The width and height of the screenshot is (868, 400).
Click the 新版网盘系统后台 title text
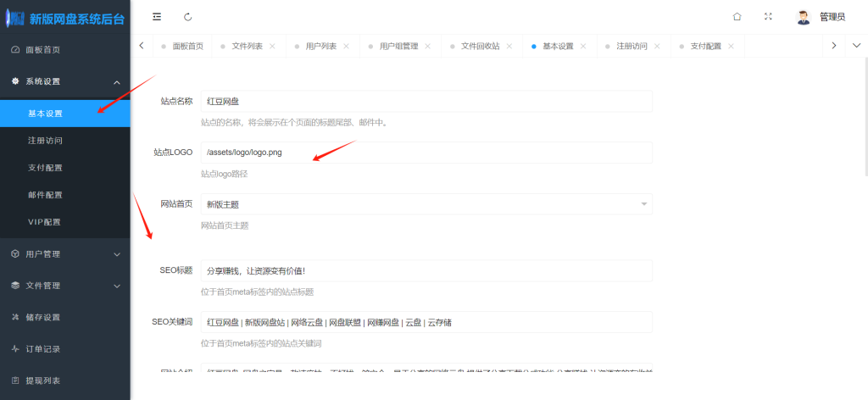[x=77, y=19]
